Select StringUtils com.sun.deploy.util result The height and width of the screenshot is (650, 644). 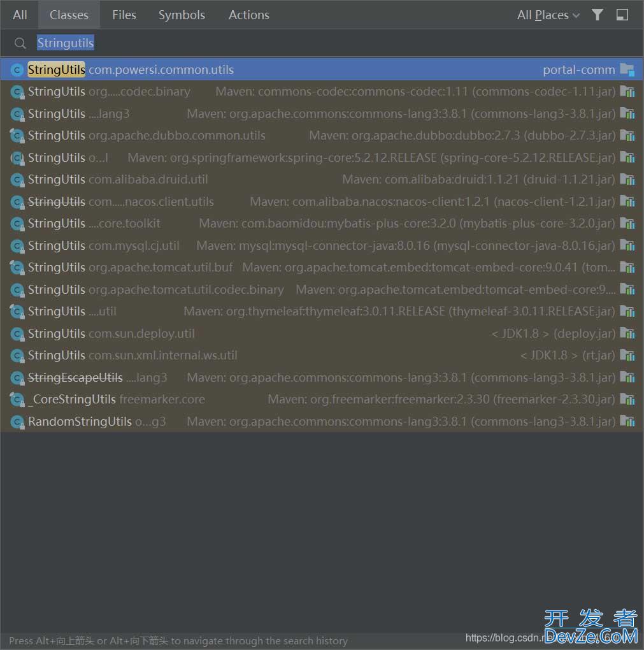(x=322, y=333)
